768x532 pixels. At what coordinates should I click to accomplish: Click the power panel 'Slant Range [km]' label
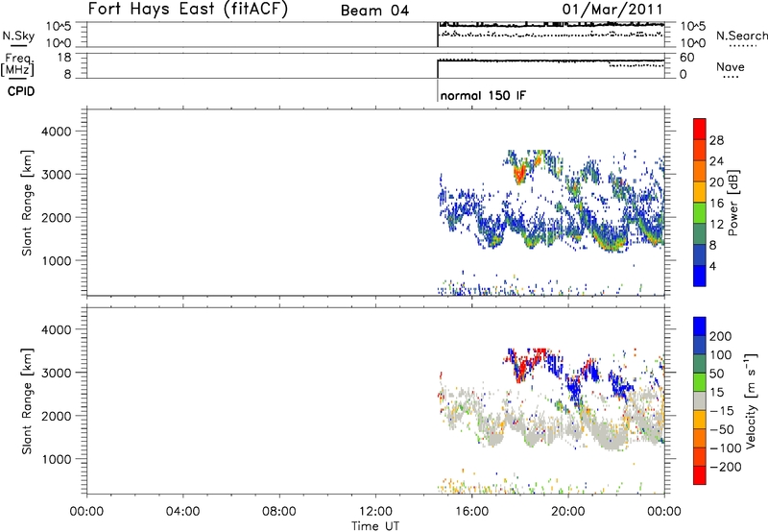pyautogui.click(x=27, y=203)
